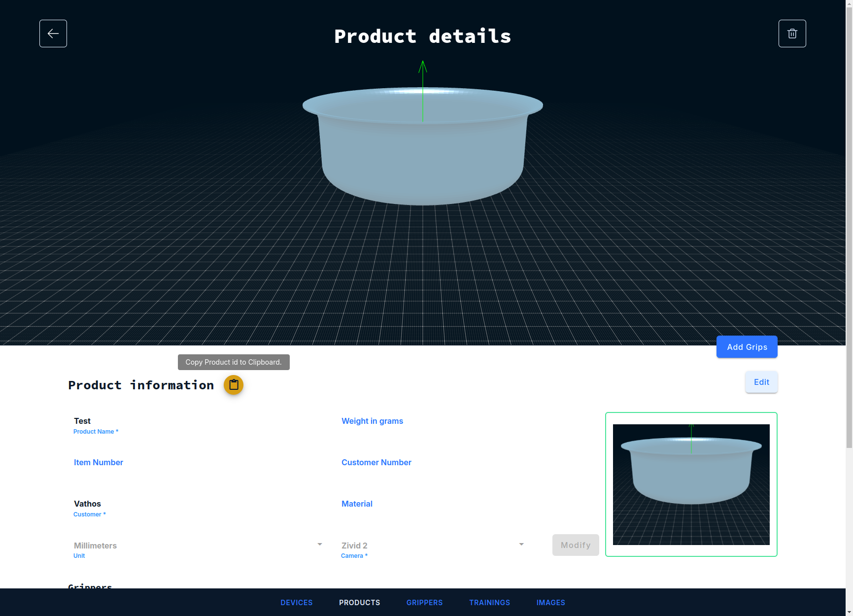Switch to the Devices tab

[296, 603]
